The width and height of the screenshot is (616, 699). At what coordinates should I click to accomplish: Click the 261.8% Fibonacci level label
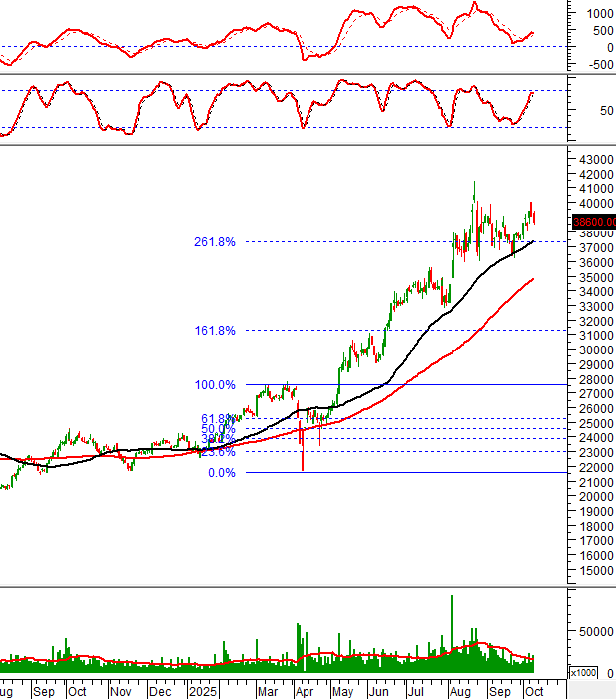click(x=216, y=242)
